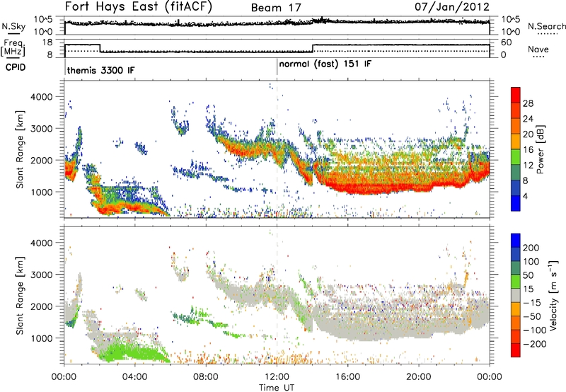Click the 'themis 3300 IF' label

[x=100, y=70]
